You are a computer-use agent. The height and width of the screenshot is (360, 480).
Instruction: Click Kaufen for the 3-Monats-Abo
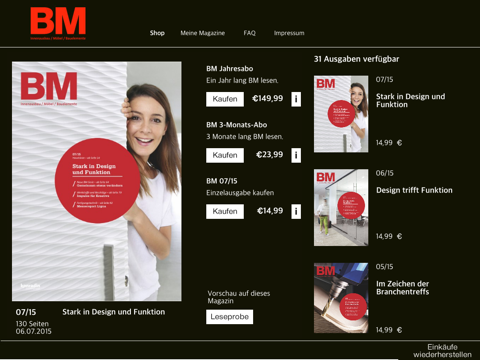pos(225,155)
